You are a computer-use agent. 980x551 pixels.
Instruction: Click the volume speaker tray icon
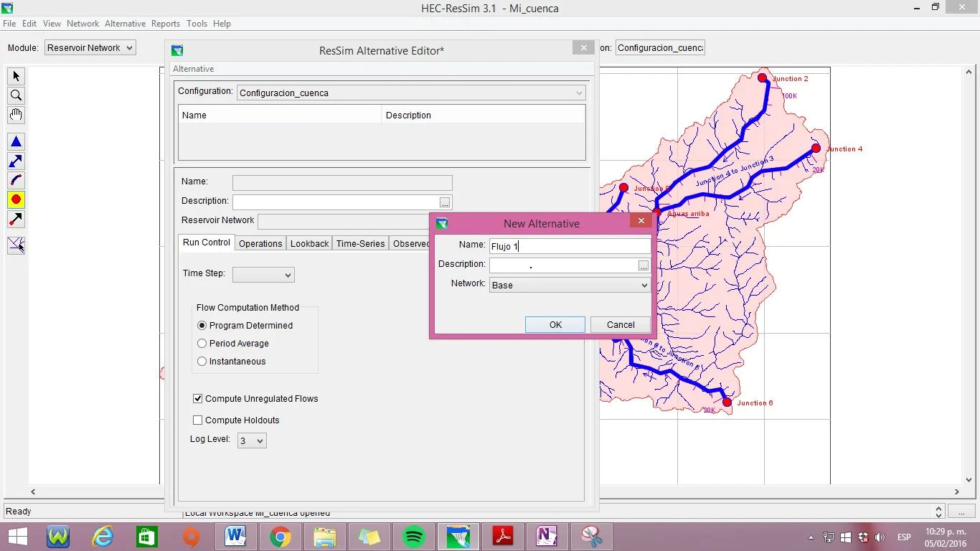[880, 537]
